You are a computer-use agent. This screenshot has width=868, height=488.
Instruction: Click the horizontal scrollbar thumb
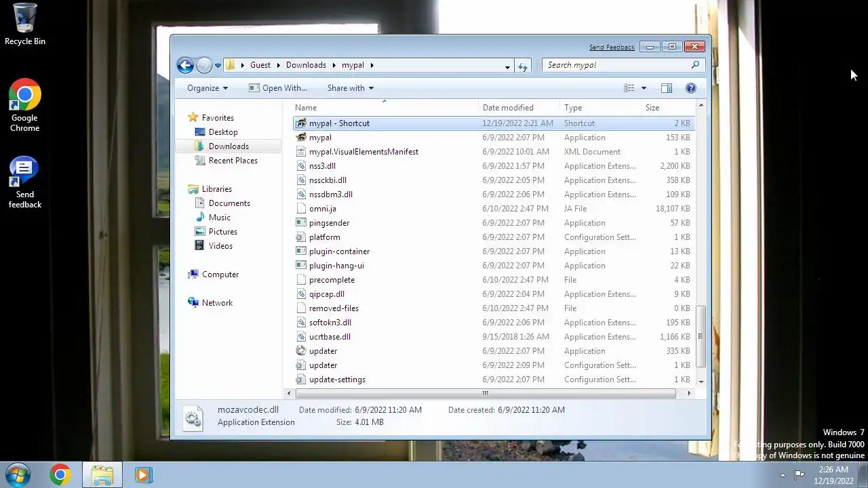[x=485, y=393]
